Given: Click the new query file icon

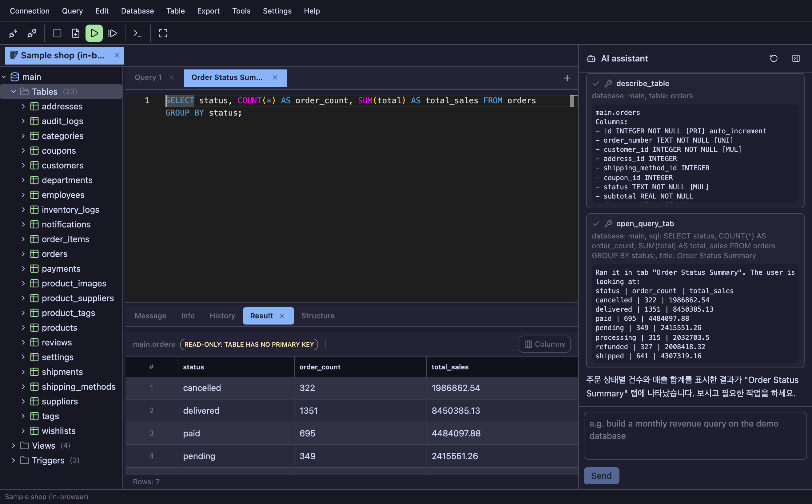Looking at the screenshot, I should (76, 33).
